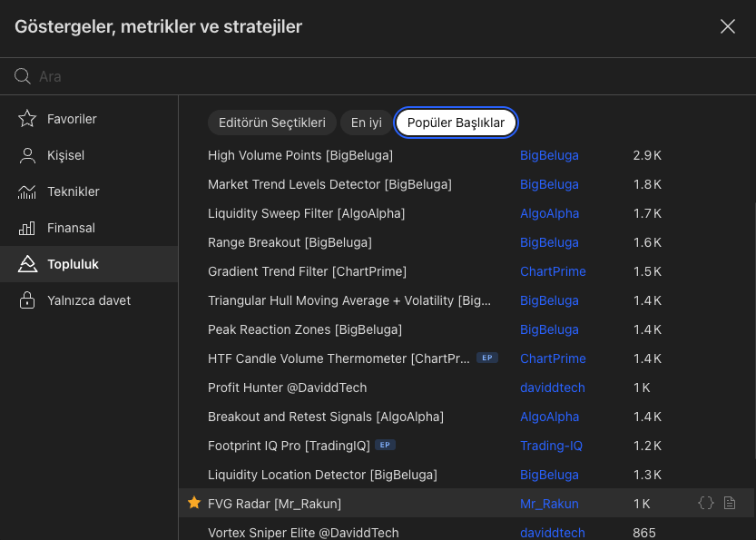756x540 pixels.
Task: Add Vortex Sniper Elite @DaviddTech
Action: [x=303, y=532]
